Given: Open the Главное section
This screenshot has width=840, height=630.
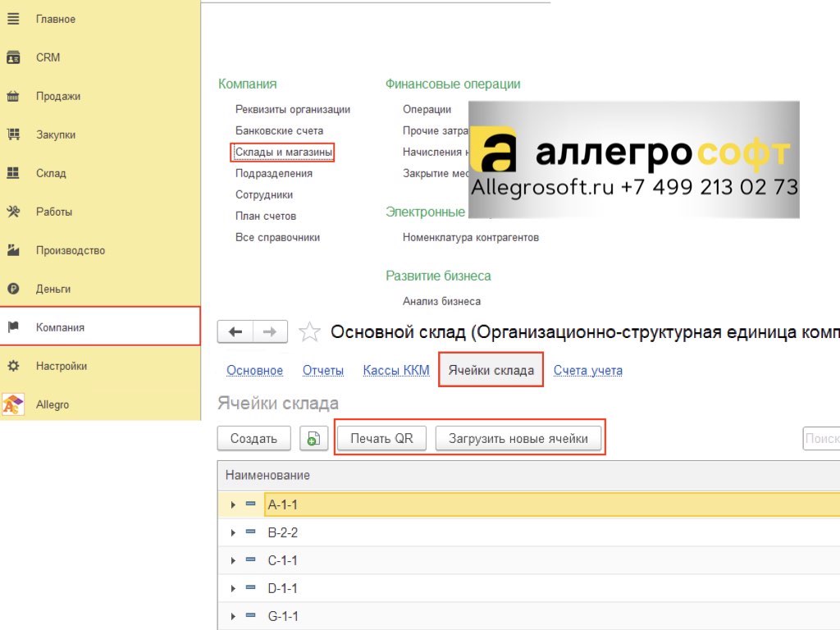Looking at the screenshot, I should click(100, 19).
